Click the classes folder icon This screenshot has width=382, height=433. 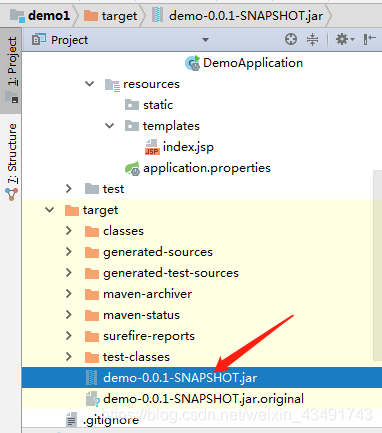pos(92,231)
